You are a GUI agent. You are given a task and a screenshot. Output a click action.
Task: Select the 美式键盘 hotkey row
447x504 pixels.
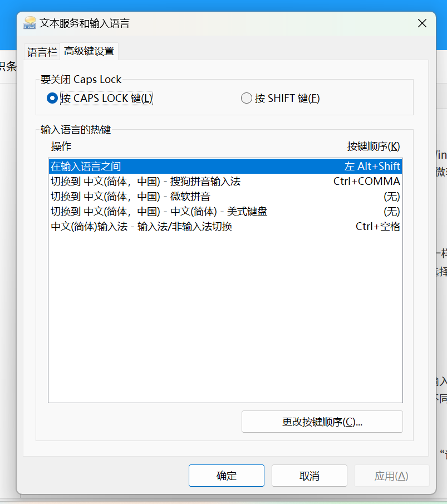click(225, 212)
